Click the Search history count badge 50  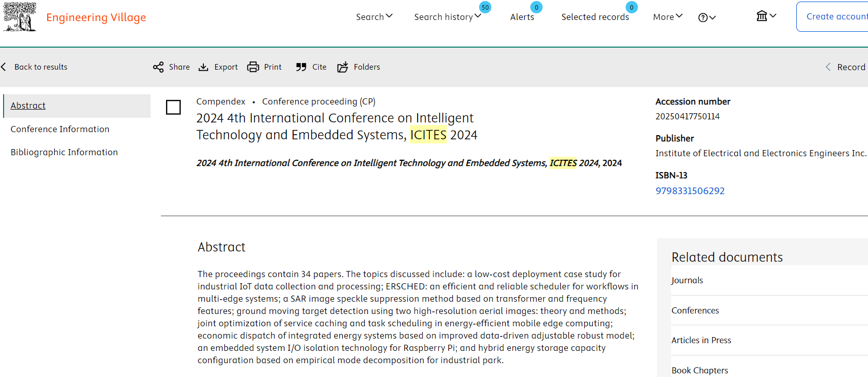(485, 7)
